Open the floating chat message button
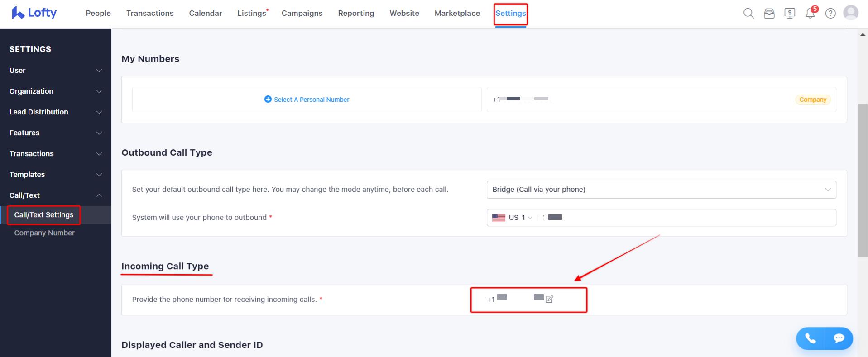 click(839, 338)
